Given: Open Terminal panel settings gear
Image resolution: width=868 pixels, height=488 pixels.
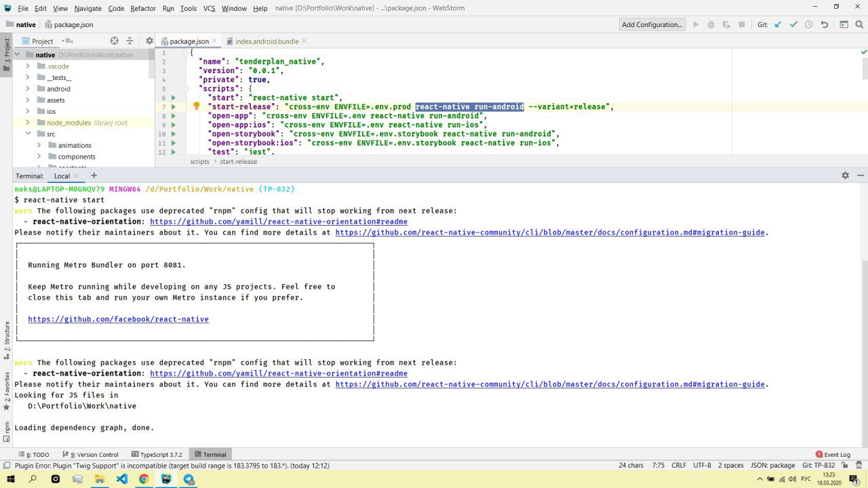Looking at the screenshot, I should [x=845, y=175].
